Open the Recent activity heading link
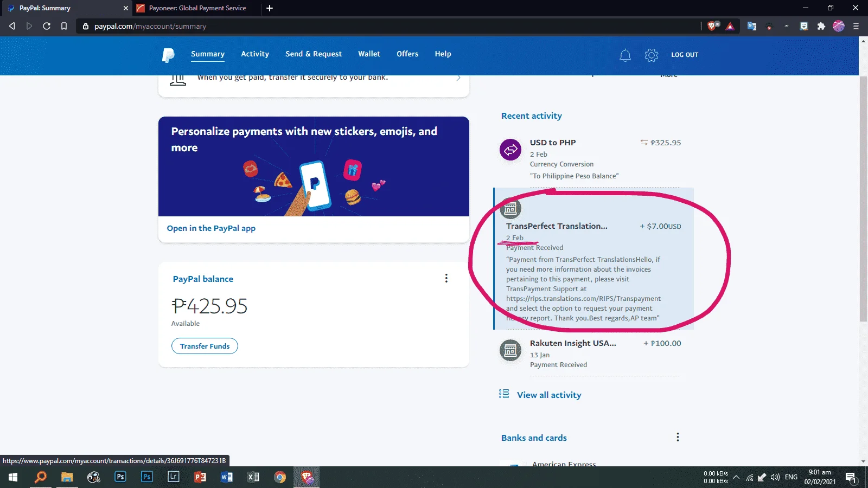Viewport: 868px width, 488px height. pos(532,115)
